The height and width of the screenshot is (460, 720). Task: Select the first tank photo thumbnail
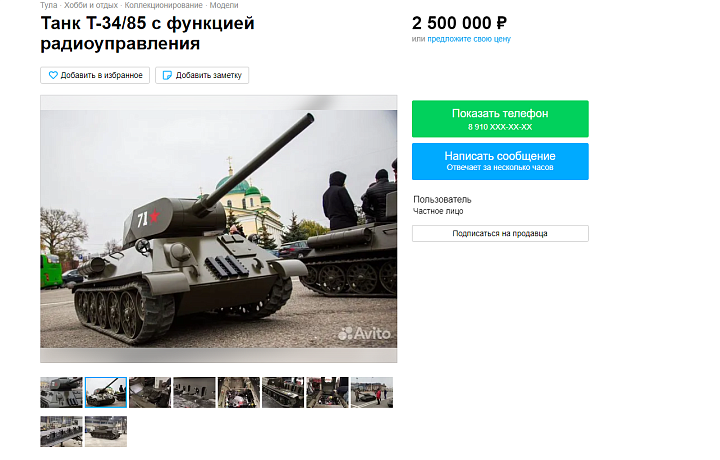pos(62,393)
